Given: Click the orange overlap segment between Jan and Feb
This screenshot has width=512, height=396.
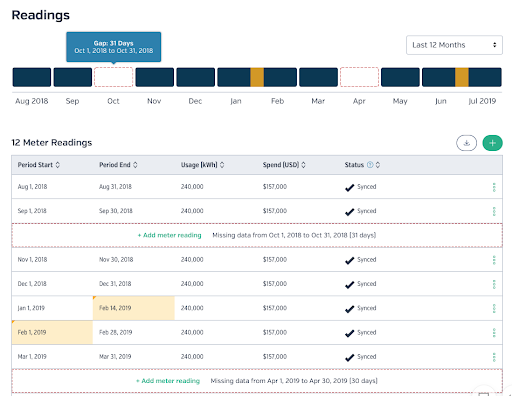Looking at the screenshot, I should point(257,77).
